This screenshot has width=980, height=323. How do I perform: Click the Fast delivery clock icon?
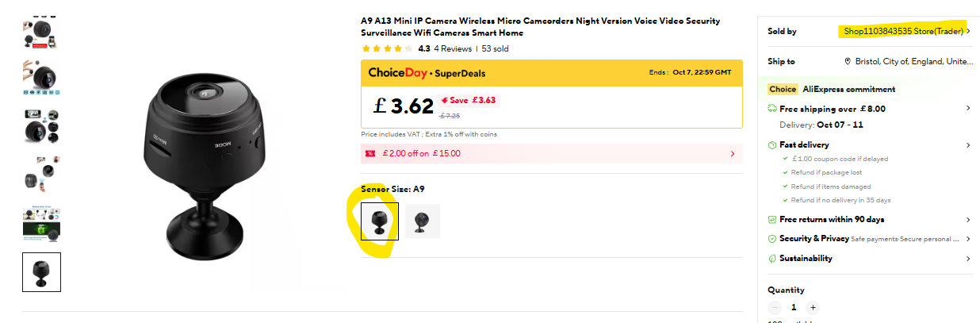click(x=772, y=145)
